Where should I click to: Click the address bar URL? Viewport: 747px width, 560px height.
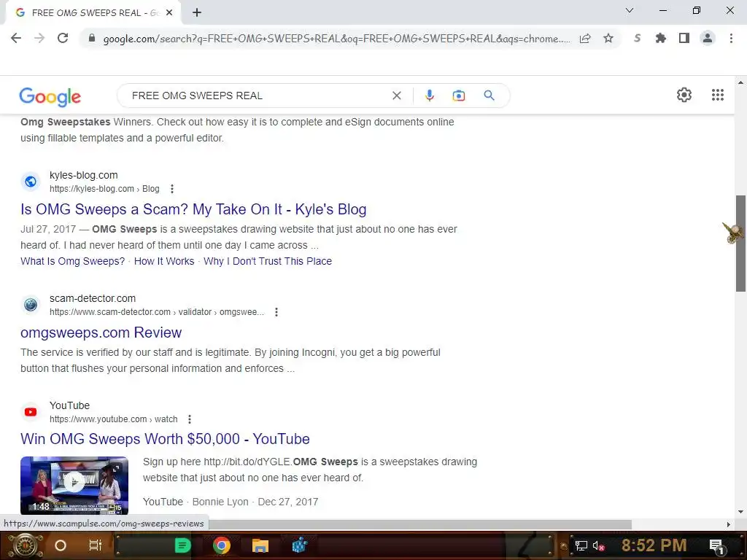click(336, 39)
